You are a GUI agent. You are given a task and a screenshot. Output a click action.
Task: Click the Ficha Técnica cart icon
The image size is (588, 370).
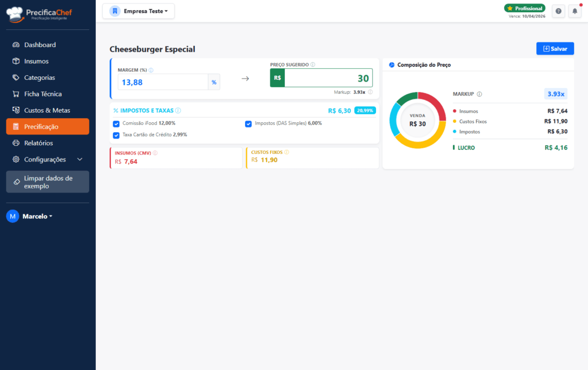[16, 94]
